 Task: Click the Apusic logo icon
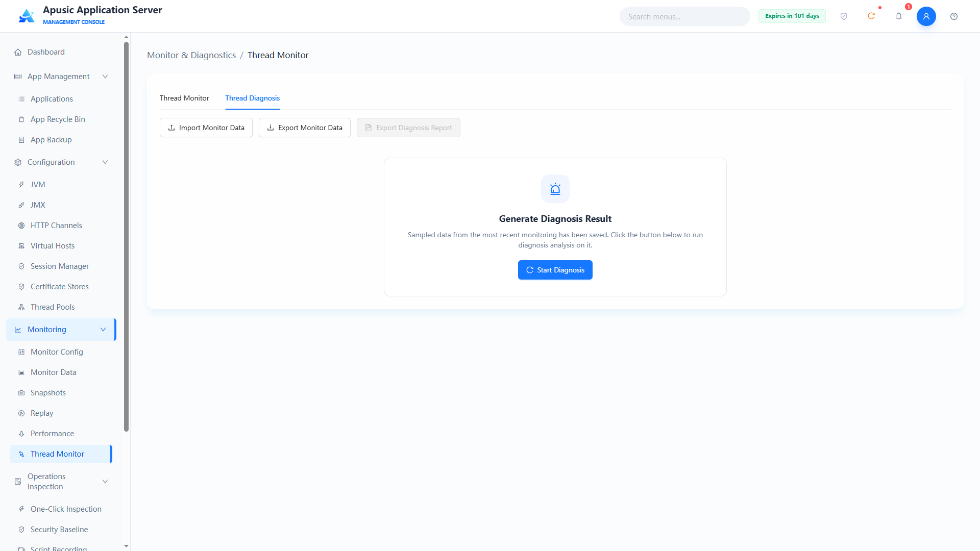[27, 16]
